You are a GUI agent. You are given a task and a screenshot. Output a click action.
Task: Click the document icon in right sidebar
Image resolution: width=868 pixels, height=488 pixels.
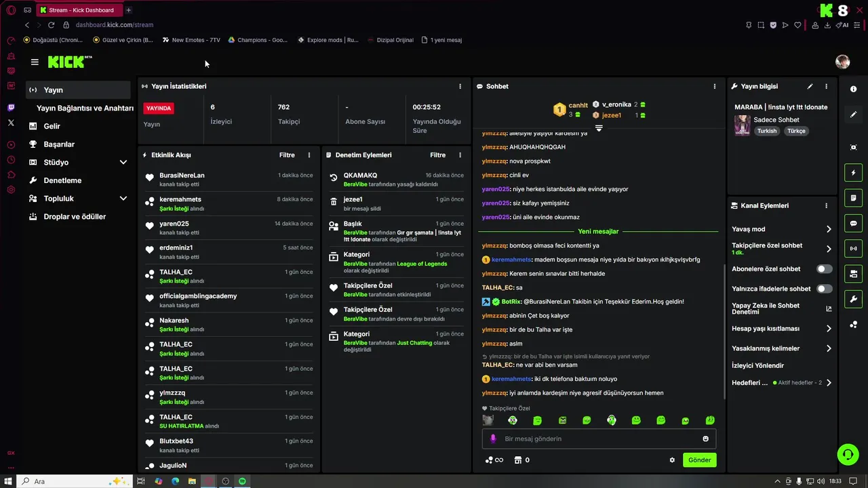coord(853,198)
